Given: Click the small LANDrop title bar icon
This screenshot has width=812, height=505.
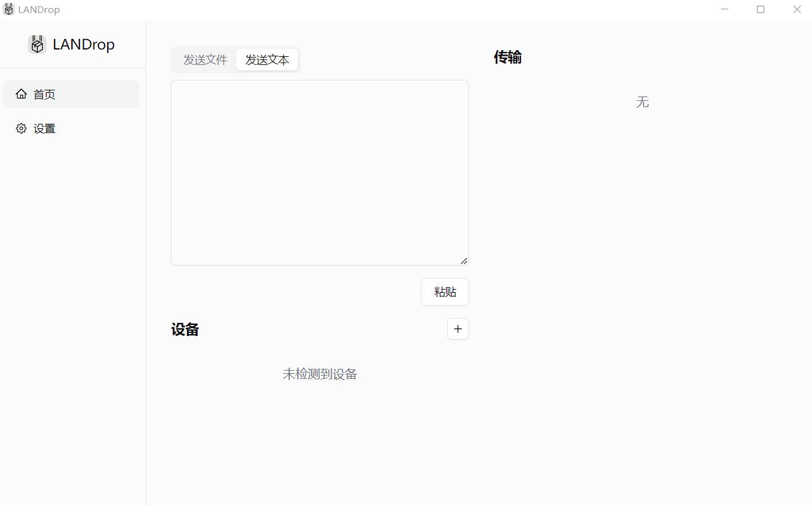Looking at the screenshot, I should [9, 9].
